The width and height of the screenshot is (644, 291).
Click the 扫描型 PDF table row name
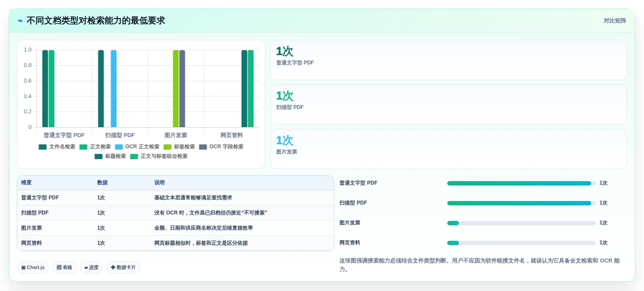(x=35, y=213)
